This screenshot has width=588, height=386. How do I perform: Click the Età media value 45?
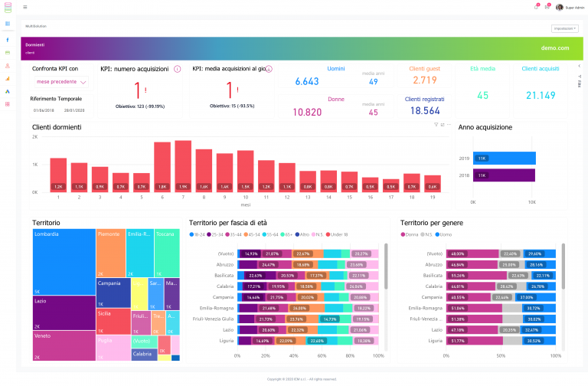pyautogui.click(x=482, y=96)
